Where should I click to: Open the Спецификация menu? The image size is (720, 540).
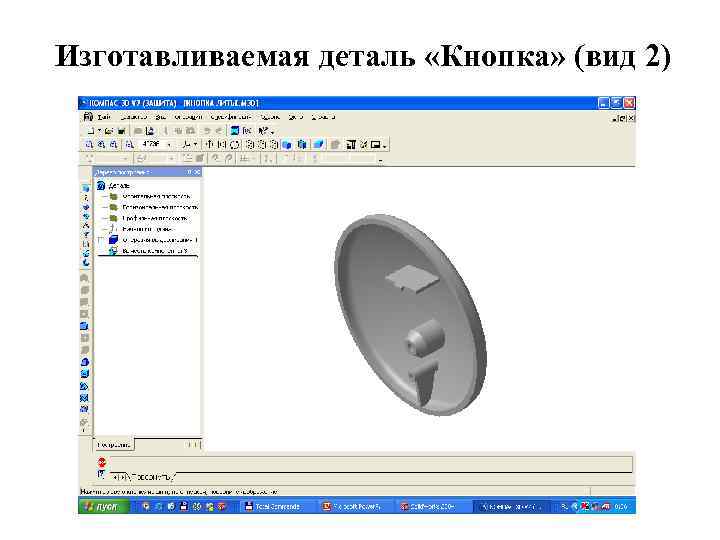[x=231, y=117]
